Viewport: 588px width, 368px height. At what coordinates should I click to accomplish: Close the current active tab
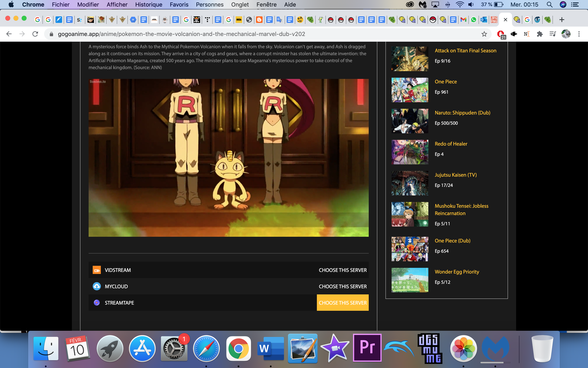pyautogui.click(x=505, y=20)
